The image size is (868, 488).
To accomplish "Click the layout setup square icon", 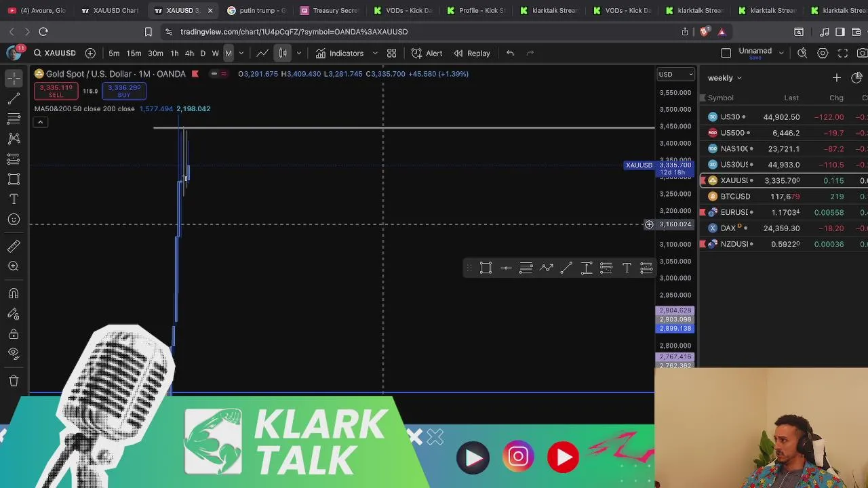I will coord(726,53).
